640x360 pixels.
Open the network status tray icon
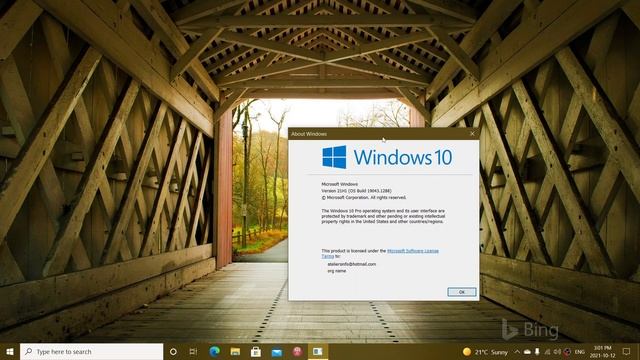547,352
